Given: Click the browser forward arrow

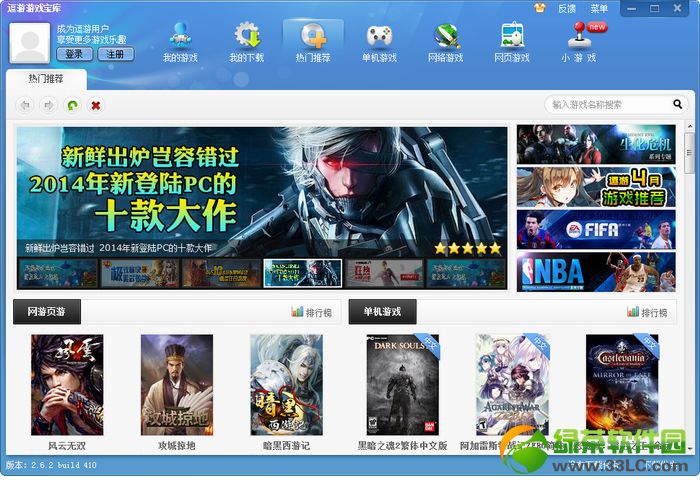Looking at the screenshot, I should 48,105.
